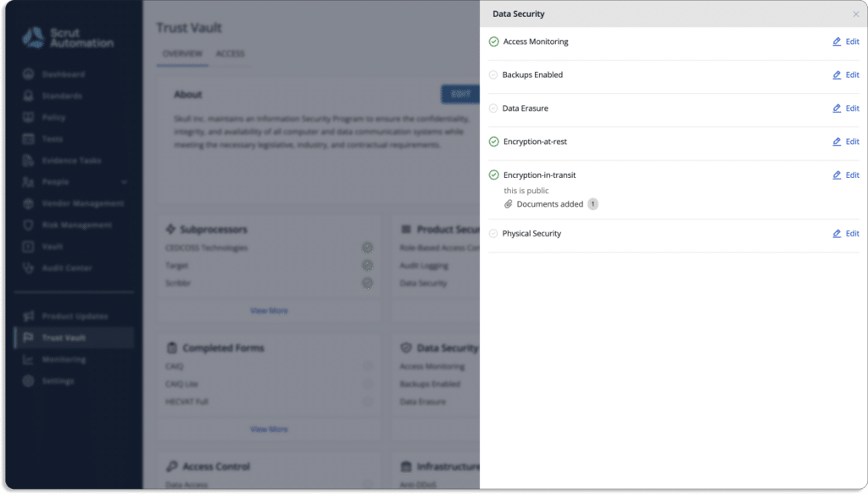This screenshot has width=868, height=494.
Task: Close the Data Security panel
Action: tap(856, 14)
